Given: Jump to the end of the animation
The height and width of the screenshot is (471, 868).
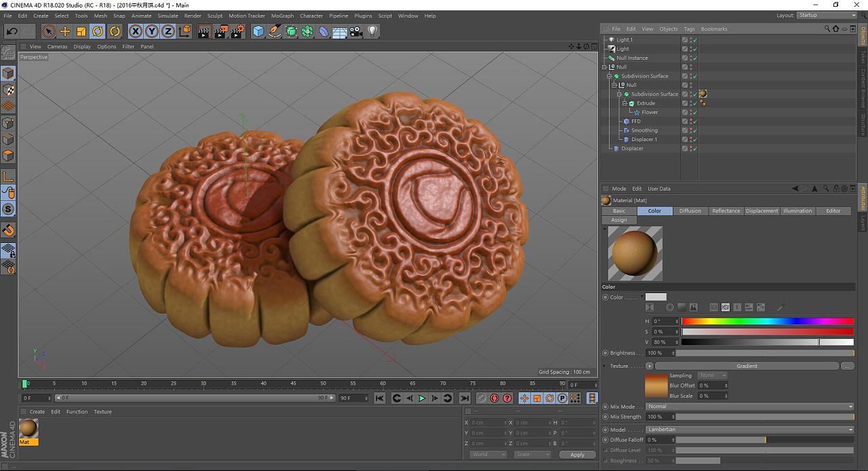Looking at the screenshot, I should click(465, 398).
